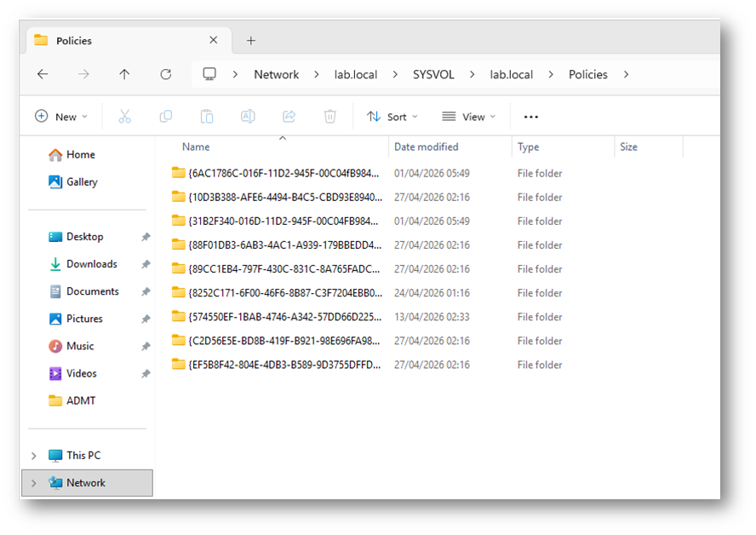
Task: Click the Rename icon in toolbar
Action: tap(248, 117)
